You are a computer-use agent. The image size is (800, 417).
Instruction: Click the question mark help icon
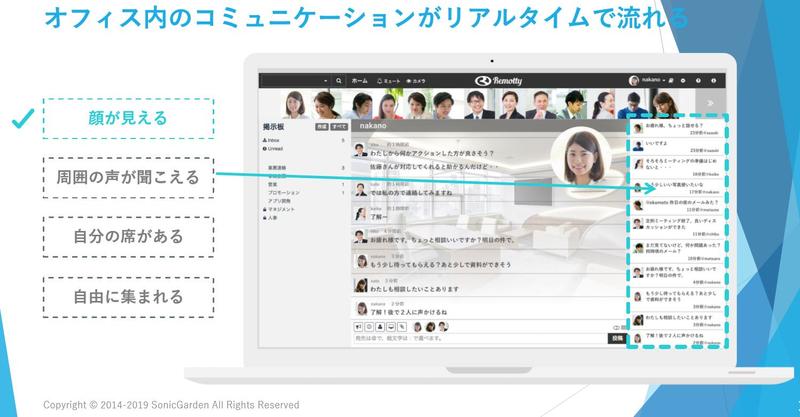698,81
